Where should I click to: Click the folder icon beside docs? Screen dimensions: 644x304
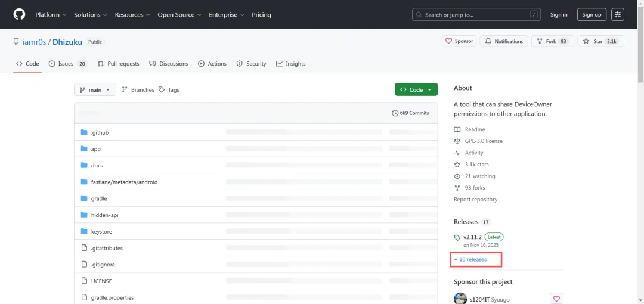84,165
